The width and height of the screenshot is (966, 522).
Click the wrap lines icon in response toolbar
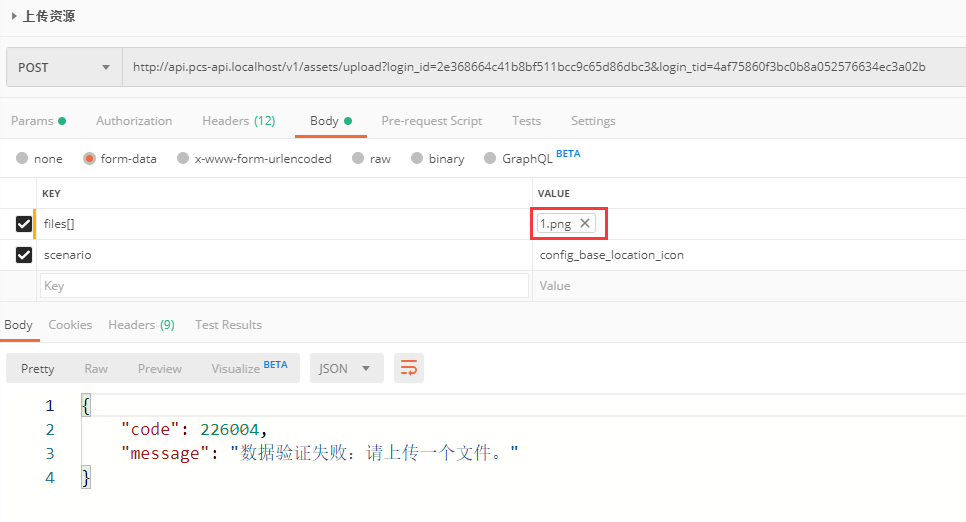pos(409,368)
